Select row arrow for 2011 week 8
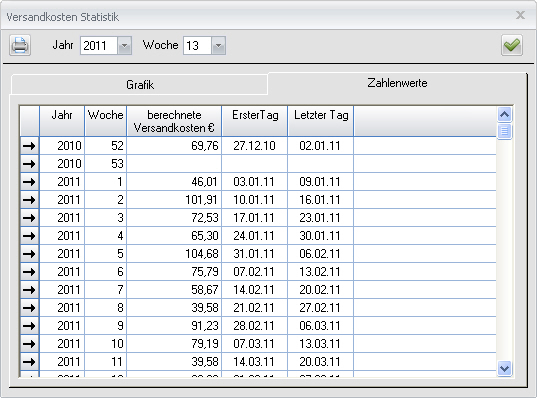The height and width of the screenshot is (398, 537). pos(29,308)
